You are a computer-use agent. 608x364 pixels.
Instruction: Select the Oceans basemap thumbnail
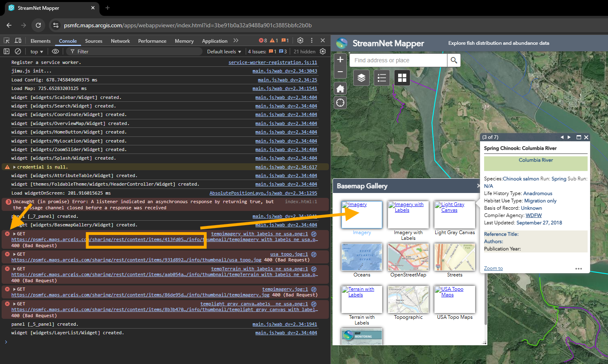[362, 257]
